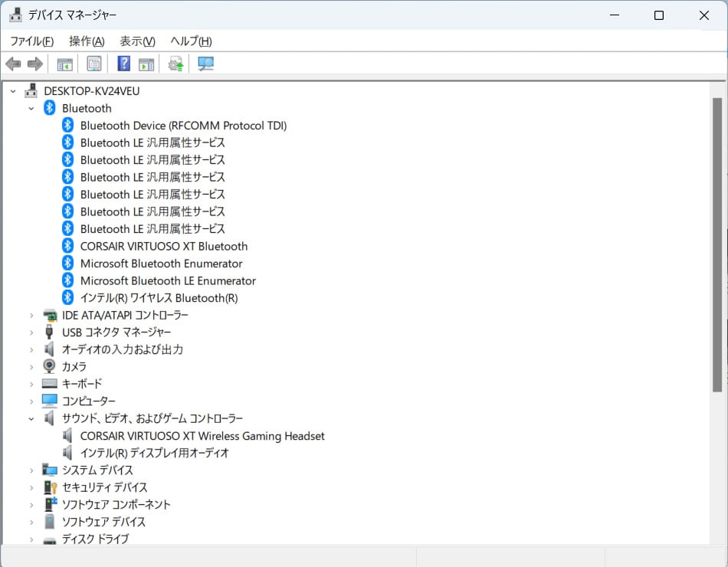
Task: Click the ソフトウェア コンポーネント icon
Action: click(x=51, y=504)
